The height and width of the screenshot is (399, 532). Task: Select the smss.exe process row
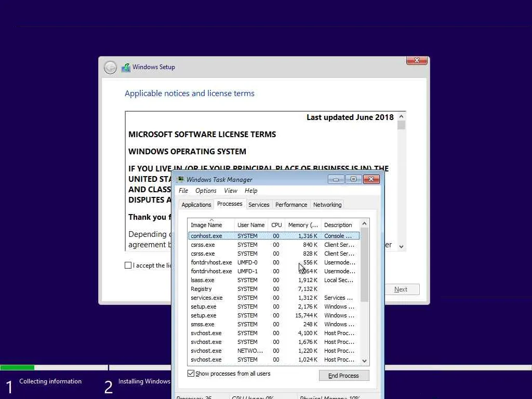pos(274,324)
